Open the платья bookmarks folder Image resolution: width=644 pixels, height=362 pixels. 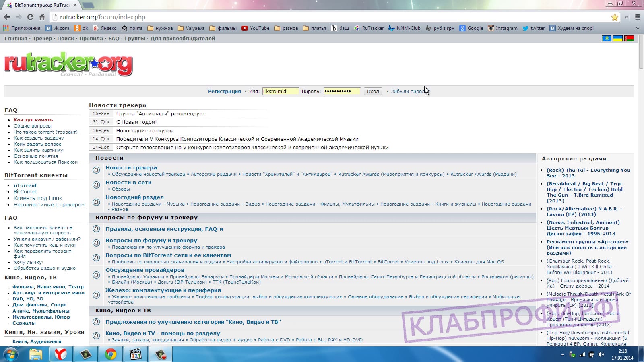314,28
